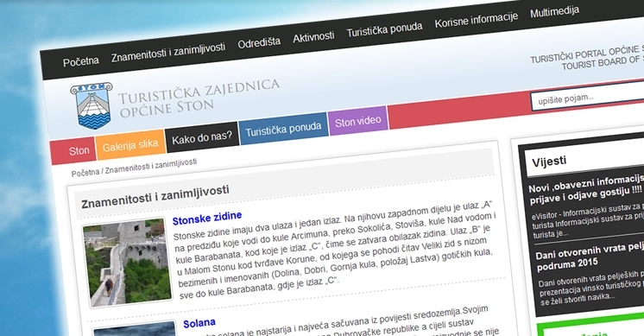Click the 'eVisitor - Informacijski sustav' news excerpt
This screenshot has width=644, height=336.
click(x=587, y=220)
